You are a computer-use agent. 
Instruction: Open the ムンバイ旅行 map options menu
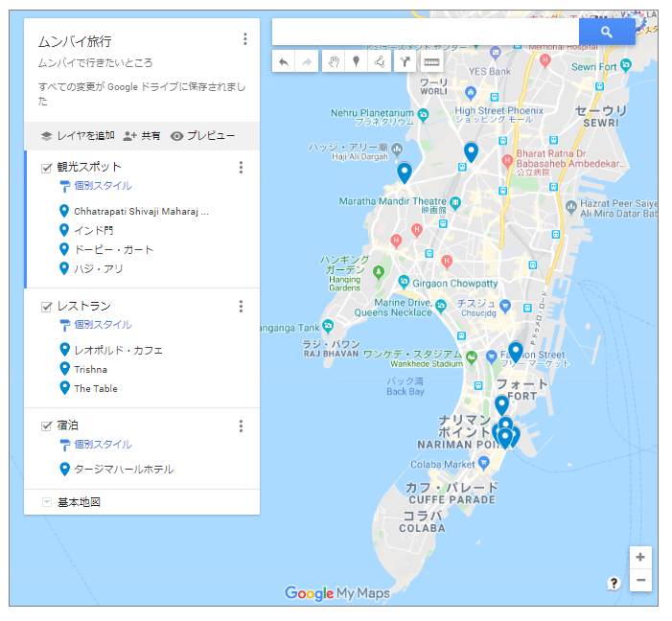[245, 39]
